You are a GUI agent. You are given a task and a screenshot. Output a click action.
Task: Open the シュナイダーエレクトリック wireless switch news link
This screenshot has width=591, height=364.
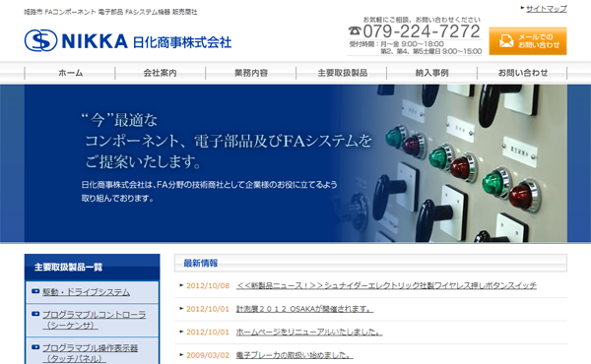(x=386, y=285)
